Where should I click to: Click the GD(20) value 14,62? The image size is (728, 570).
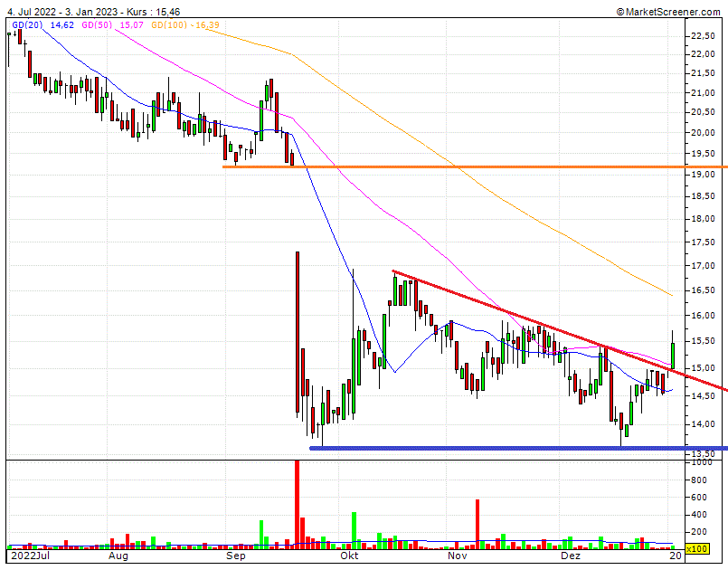(62, 25)
